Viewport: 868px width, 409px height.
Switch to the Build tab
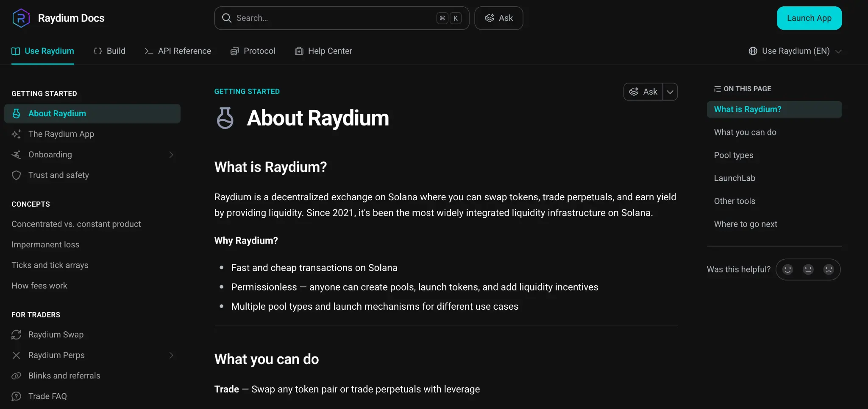point(109,51)
